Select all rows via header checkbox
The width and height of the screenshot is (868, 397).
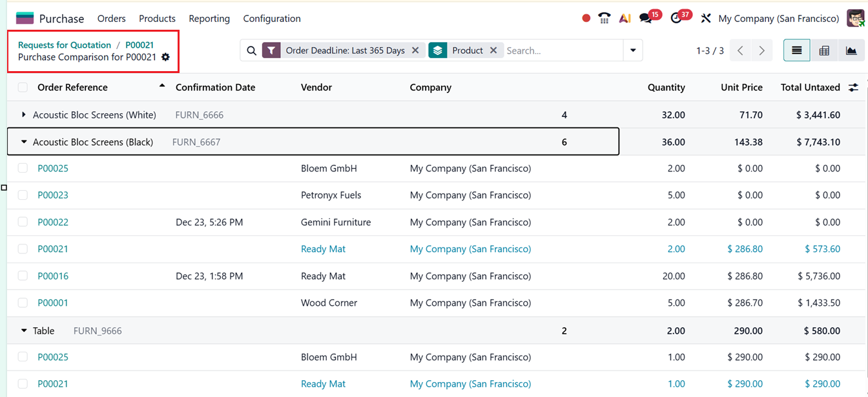pos(23,87)
